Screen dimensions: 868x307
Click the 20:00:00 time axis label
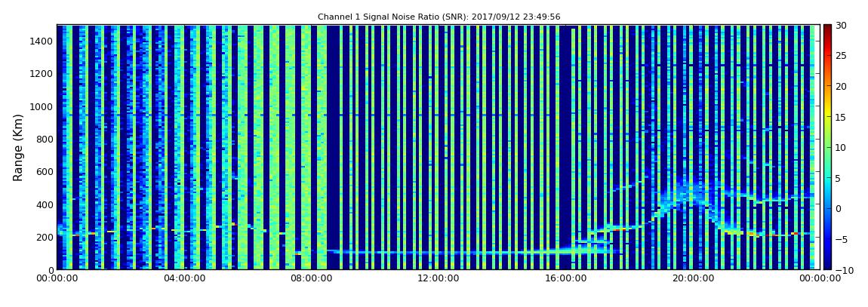tap(691, 279)
